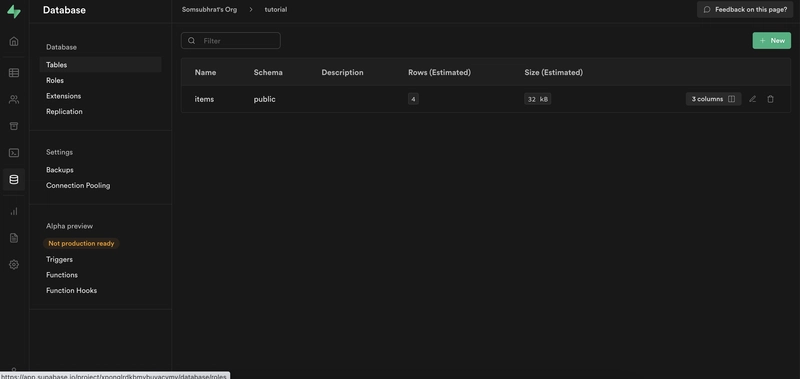Click the Name column header
Viewport: 800px width, 379px height.
click(x=205, y=72)
